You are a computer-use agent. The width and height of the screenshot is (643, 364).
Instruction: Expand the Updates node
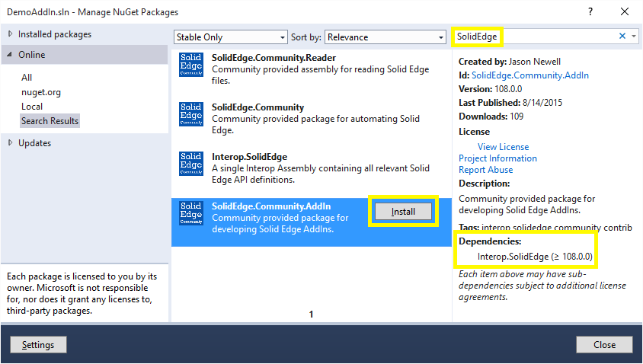[10, 142]
